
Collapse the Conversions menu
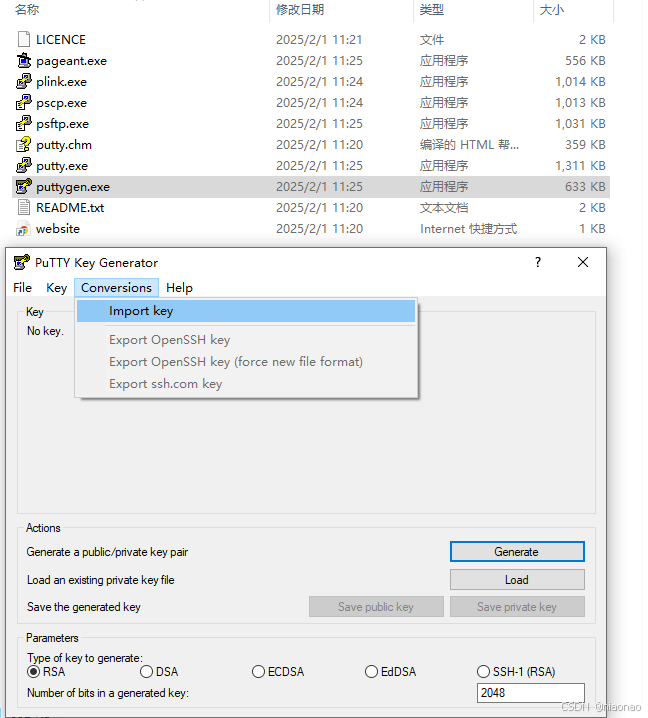pyautogui.click(x=116, y=288)
